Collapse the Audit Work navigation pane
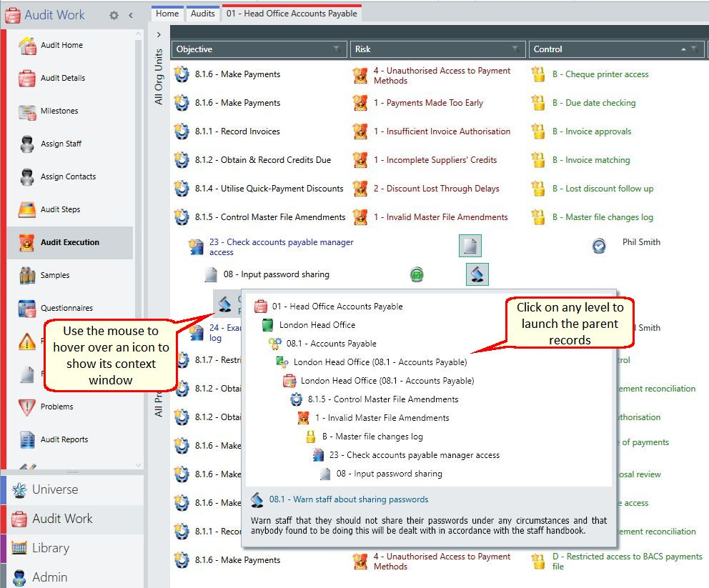709x588 pixels. (131, 16)
